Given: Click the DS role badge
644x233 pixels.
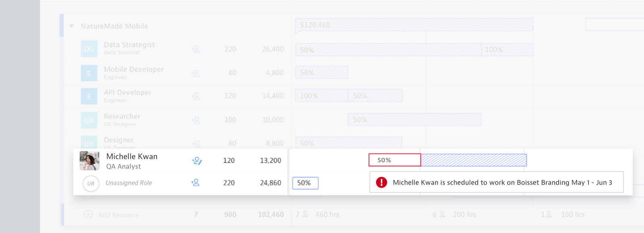Looking at the screenshot, I should 89,49.
